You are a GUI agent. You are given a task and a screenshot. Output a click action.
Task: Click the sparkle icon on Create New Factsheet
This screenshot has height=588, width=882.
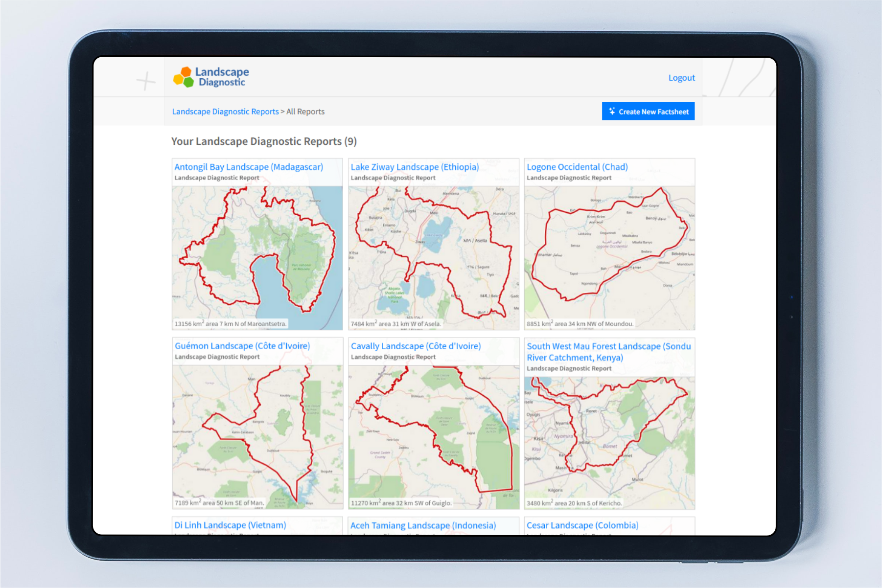pyautogui.click(x=612, y=112)
